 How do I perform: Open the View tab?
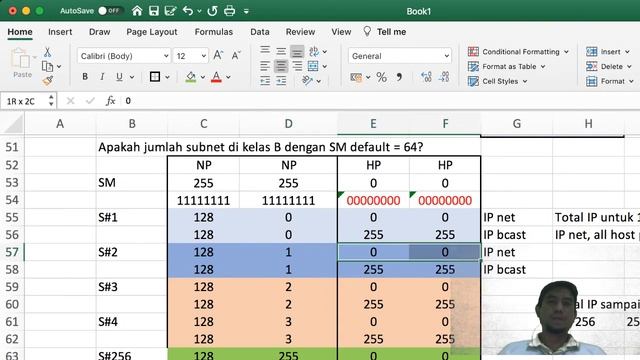341,32
